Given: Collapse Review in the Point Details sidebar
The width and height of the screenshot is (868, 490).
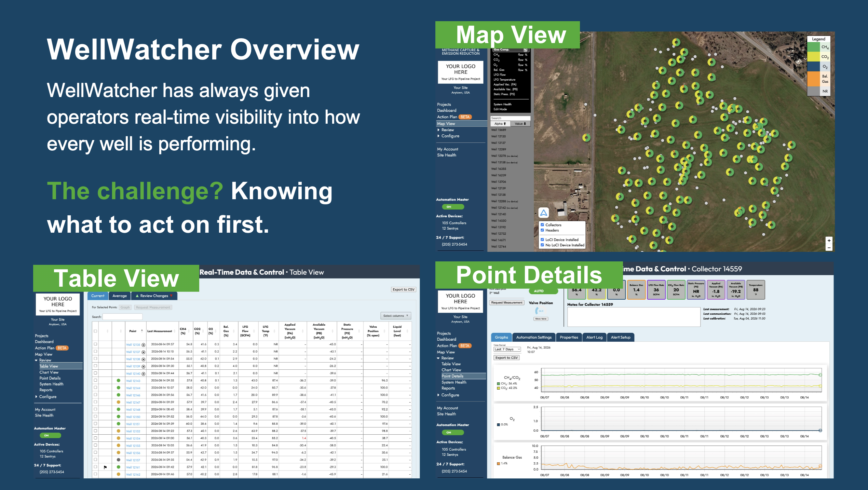Looking at the screenshot, I should (438, 358).
